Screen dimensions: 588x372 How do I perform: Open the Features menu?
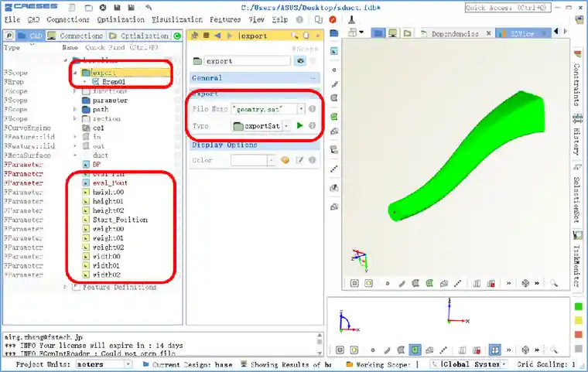pyautogui.click(x=225, y=19)
